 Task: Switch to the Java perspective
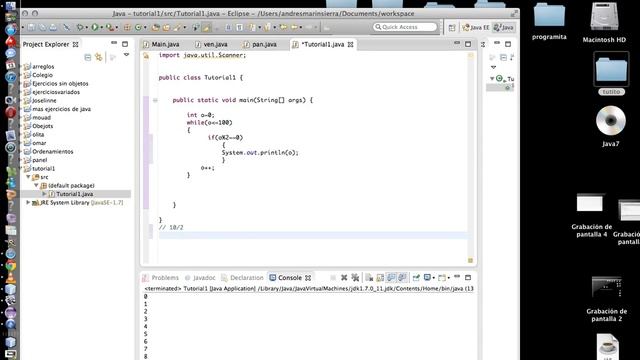pos(504,27)
